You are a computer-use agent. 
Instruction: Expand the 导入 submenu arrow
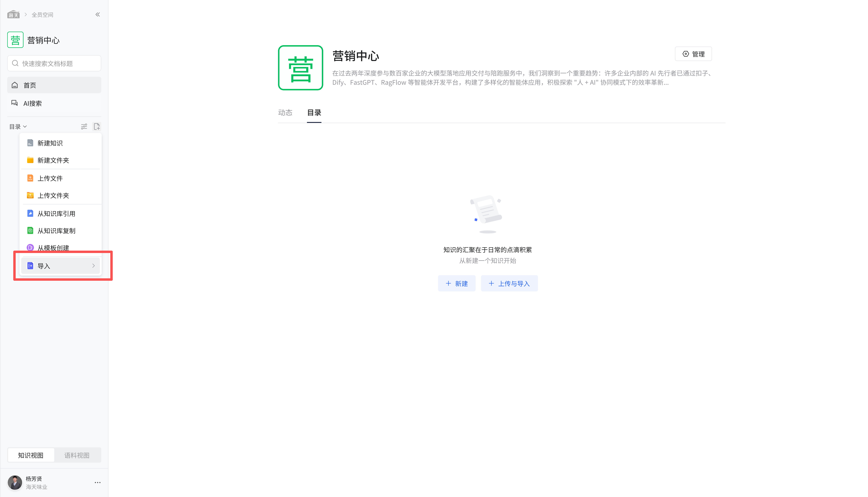coord(93,266)
